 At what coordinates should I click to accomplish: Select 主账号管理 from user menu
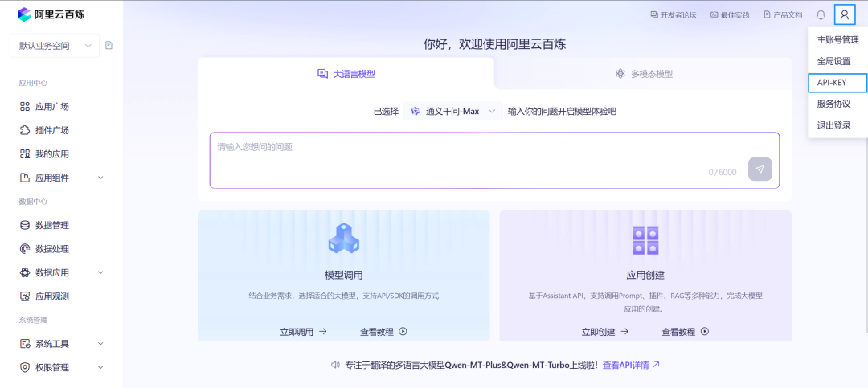pyautogui.click(x=837, y=40)
